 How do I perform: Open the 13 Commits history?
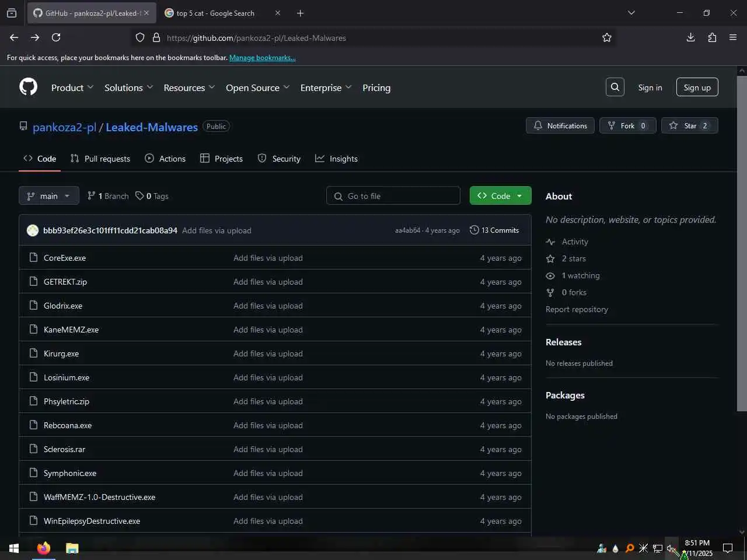(x=494, y=230)
